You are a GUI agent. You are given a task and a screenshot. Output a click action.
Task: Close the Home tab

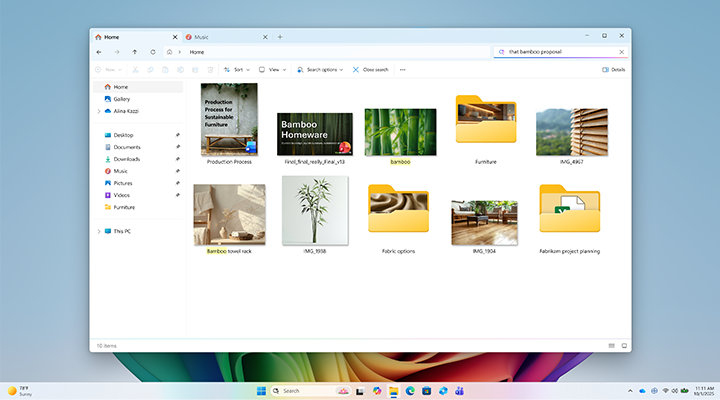click(175, 37)
